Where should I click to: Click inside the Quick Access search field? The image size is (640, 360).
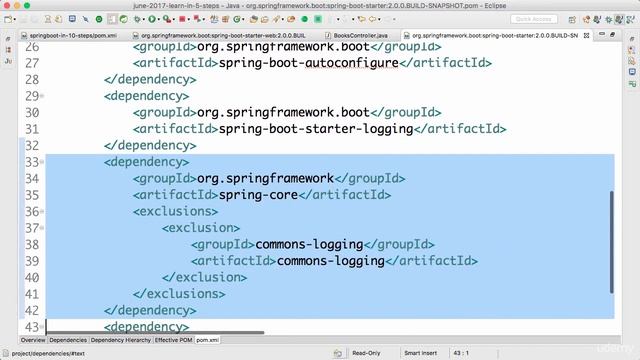click(533, 19)
